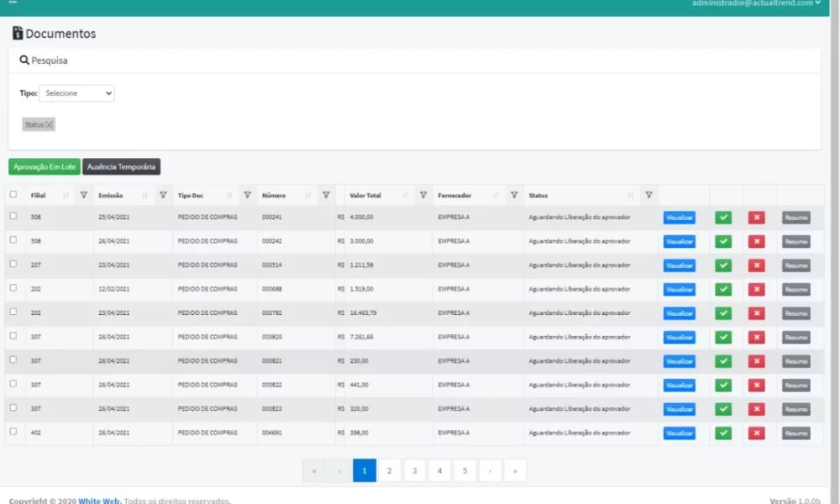Reject order 003820 with red X

coord(757,338)
